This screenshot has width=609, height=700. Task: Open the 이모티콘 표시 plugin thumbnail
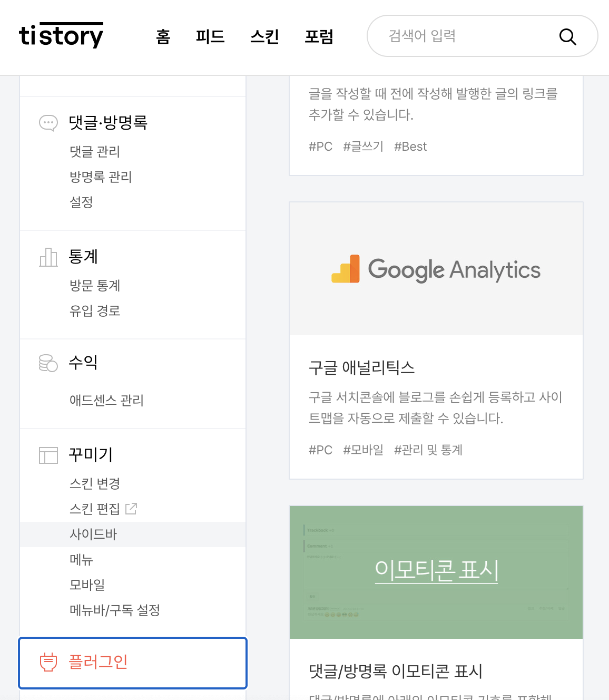(436, 572)
